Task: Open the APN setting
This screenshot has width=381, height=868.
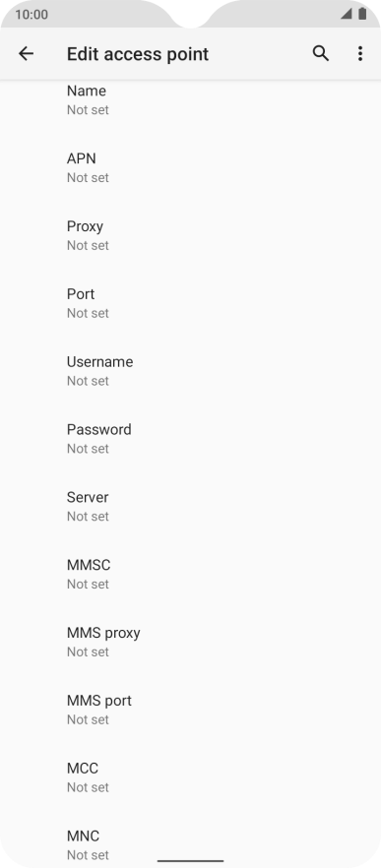Action: coord(191,167)
